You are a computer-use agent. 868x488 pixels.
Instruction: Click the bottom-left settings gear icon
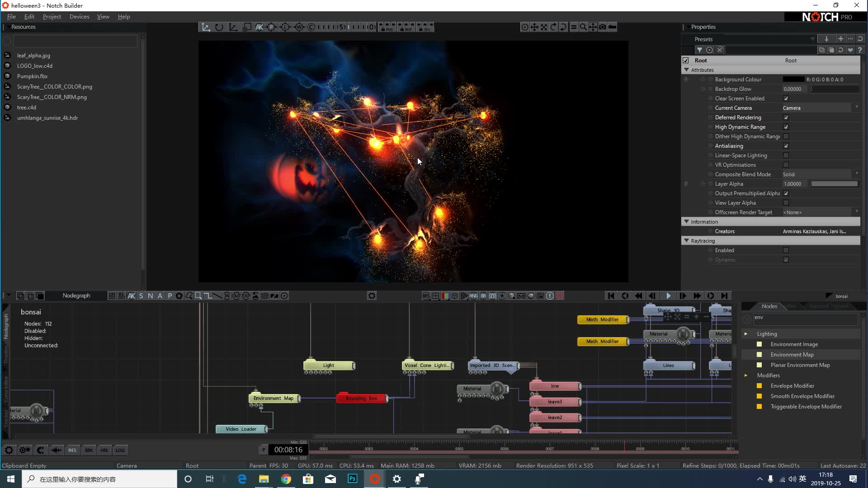pos(9,450)
